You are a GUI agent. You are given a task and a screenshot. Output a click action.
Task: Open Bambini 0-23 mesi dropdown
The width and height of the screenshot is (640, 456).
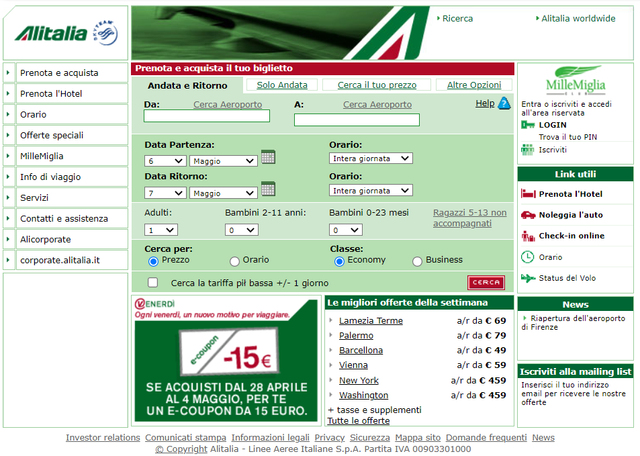point(346,230)
